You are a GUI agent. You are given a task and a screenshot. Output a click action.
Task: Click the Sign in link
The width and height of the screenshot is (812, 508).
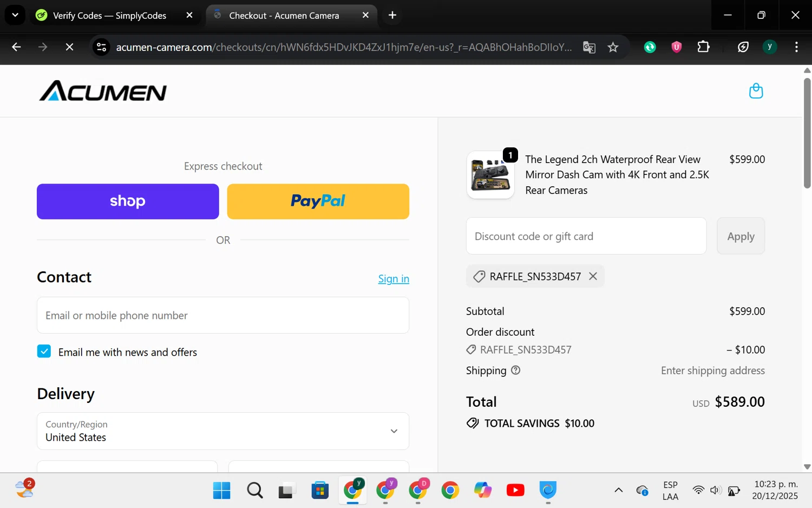click(x=394, y=279)
